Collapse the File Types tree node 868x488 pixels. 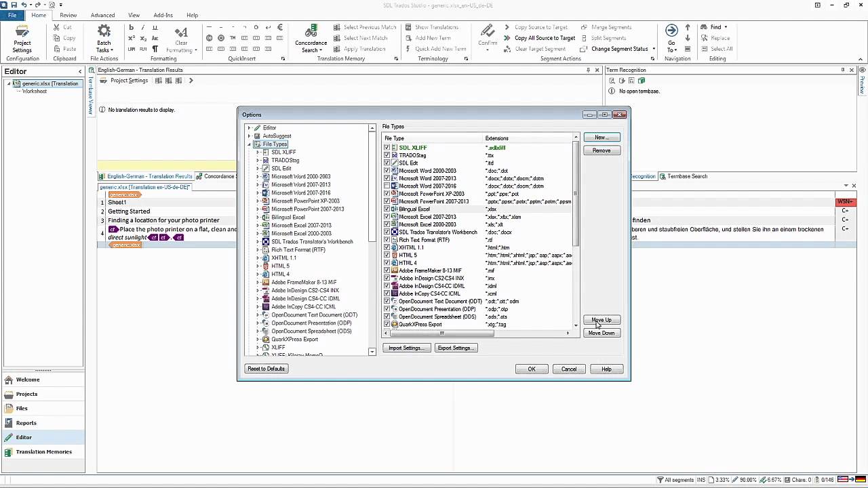(x=250, y=144)
